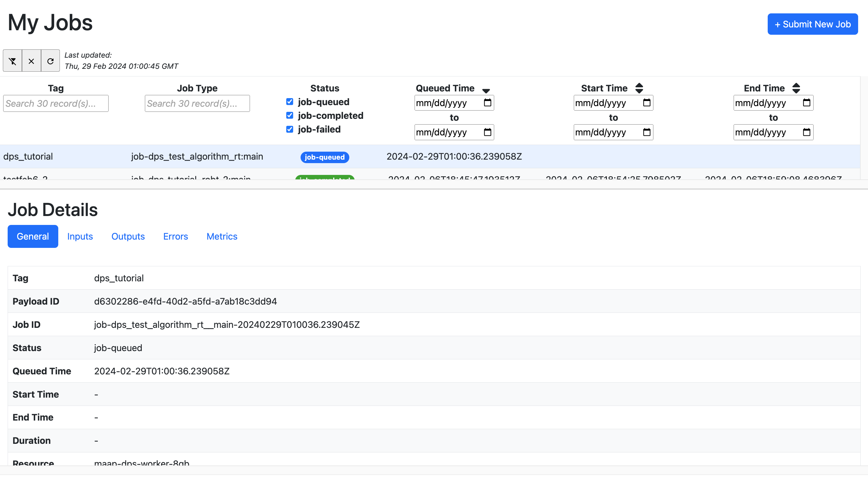Open the Metrics tab
Viewport: 868px width, 483px height.
(x=222, y=236)
